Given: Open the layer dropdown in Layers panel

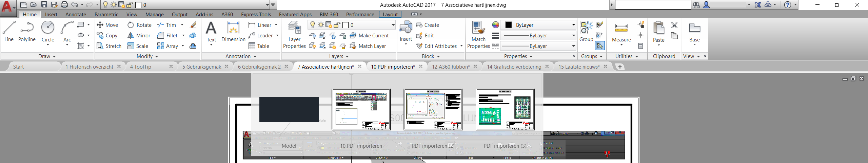Looking at the screenshot, I should click(393, 25).
